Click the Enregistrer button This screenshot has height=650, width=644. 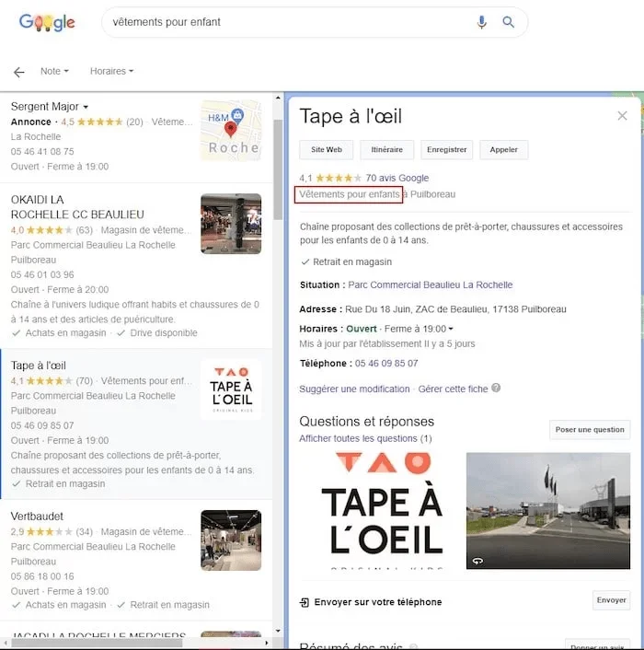[446, 150]
